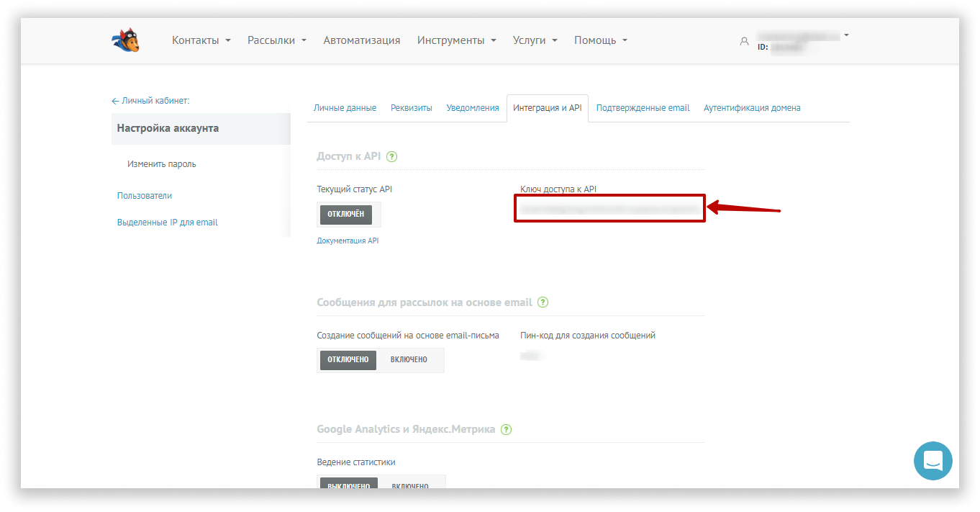The image size is (980, 512).
Task: Expand the Контакты dropdown menu
Action: point(201,40)
